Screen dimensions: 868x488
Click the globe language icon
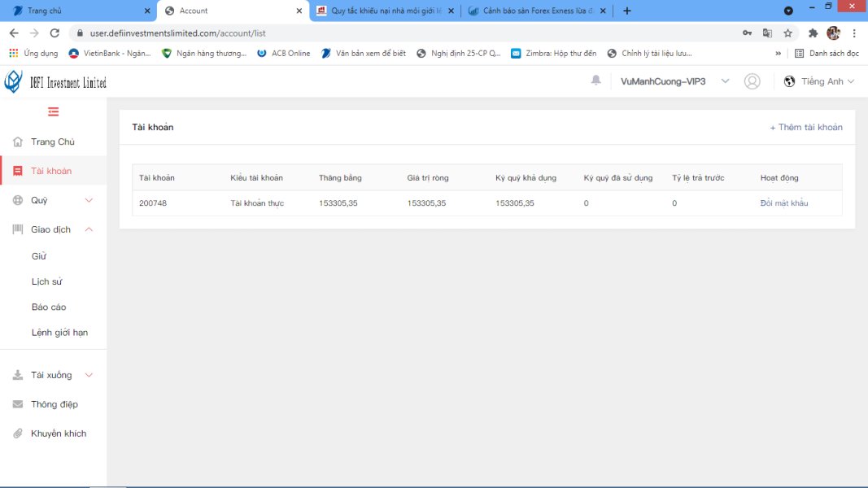[x=789, y=81]
